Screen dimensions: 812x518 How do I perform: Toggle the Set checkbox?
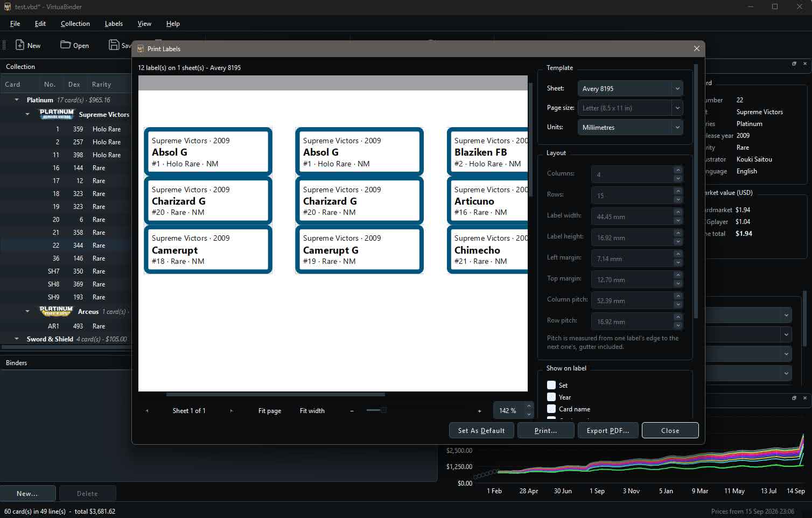click(x=551, y=385)
